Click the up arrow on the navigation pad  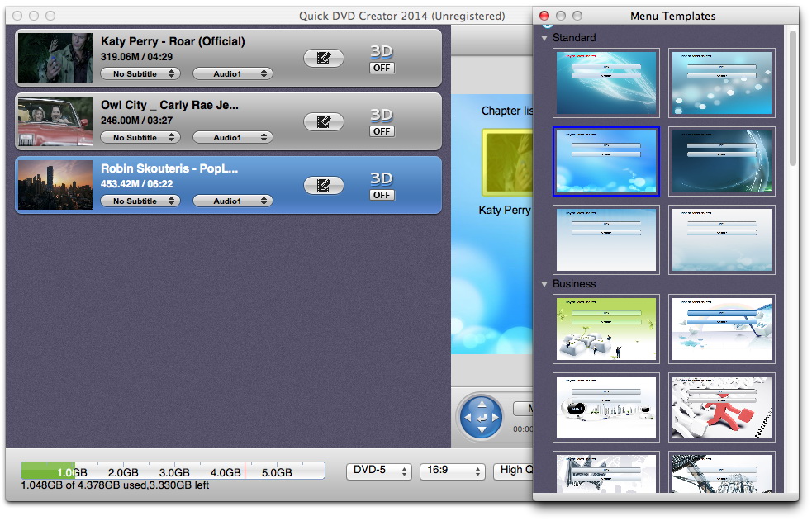(x=482, y=404)
